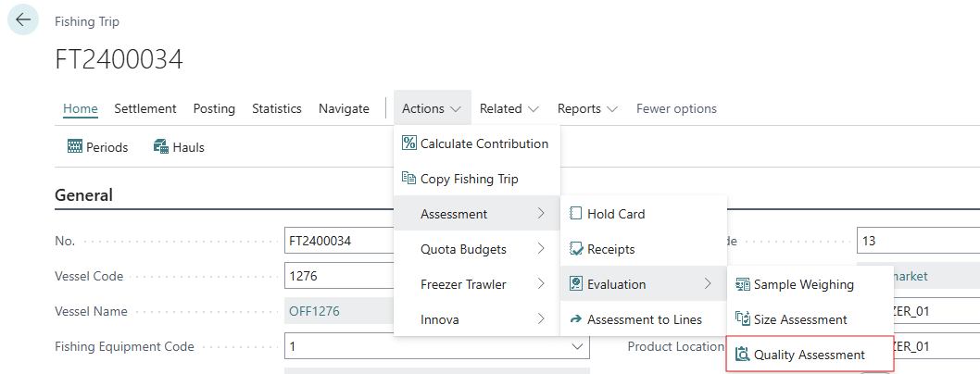Click the Copy Fishing Trip icon
Viewport: 980px width, 374px height.
[408, 179]
